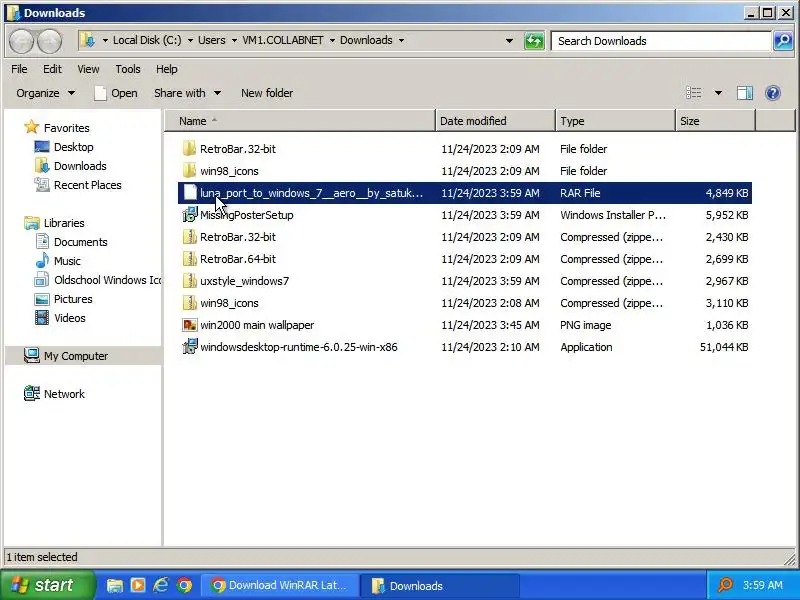Create a New folder
The width and height of the screenshot is (800, 600).
[267, 93]
